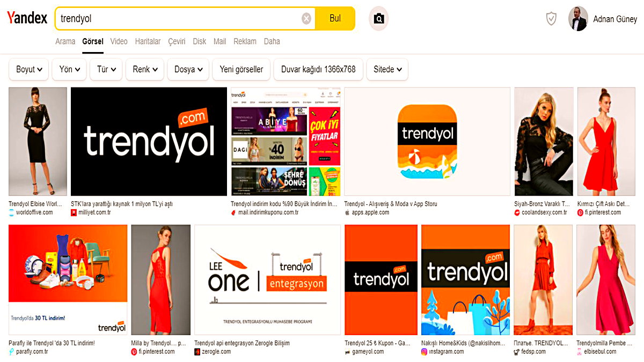This screenshot has height=362, width=644.
Task: Click the shield protection icon
Action: (x=551, y=19)
